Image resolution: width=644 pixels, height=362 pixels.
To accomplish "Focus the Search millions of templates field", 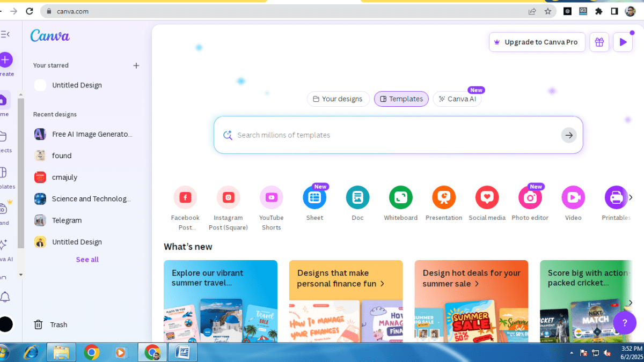I will point(398,135).
